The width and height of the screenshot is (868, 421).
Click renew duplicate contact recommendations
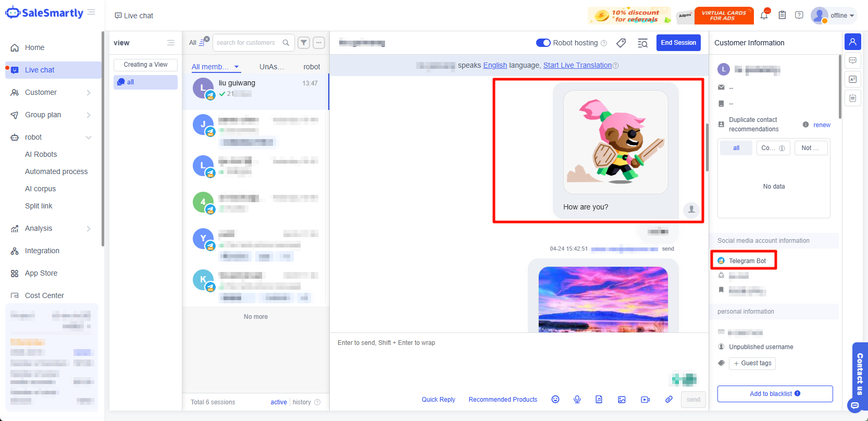[x=822, y=125]
